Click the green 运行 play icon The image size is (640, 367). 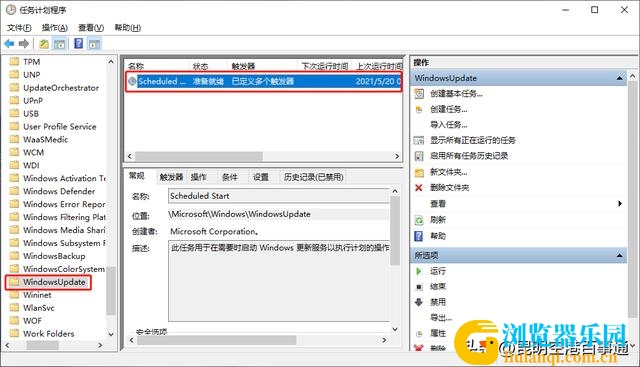click(x=418, y=271)
